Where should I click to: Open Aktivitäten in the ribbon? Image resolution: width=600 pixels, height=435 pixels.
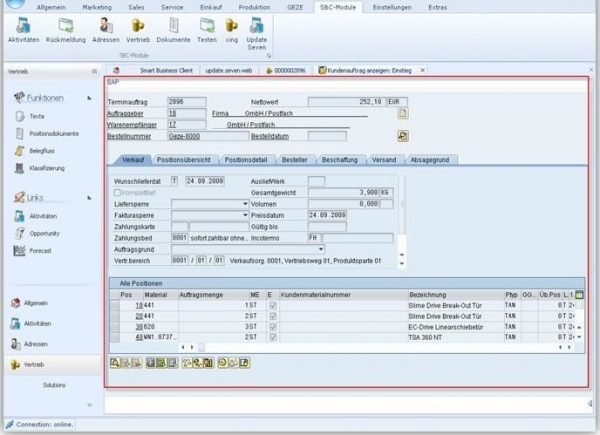point(23,30)
